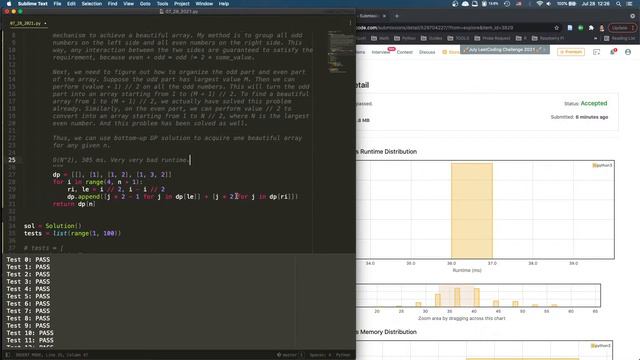
Task: Go to the LeetCode Interview link
Action: (x=380, y=52)
